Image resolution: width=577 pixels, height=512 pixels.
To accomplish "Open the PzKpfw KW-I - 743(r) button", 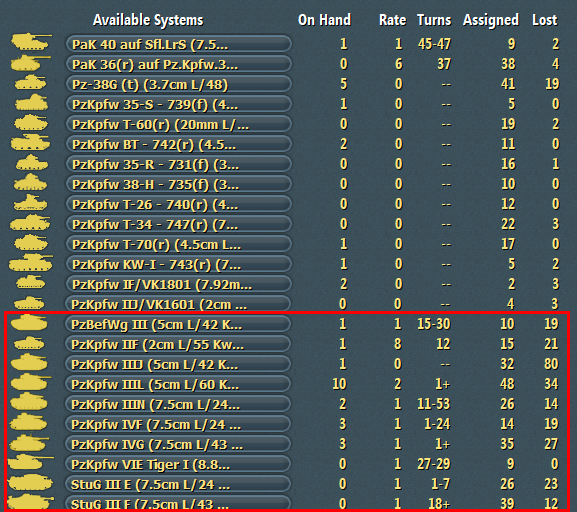I will (178, 264).
